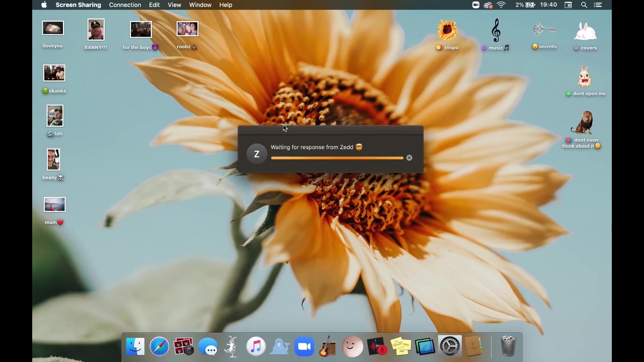Cancel the waiting for response request
The width and height of the screenshot is (644, 362).
pos(409,158)
